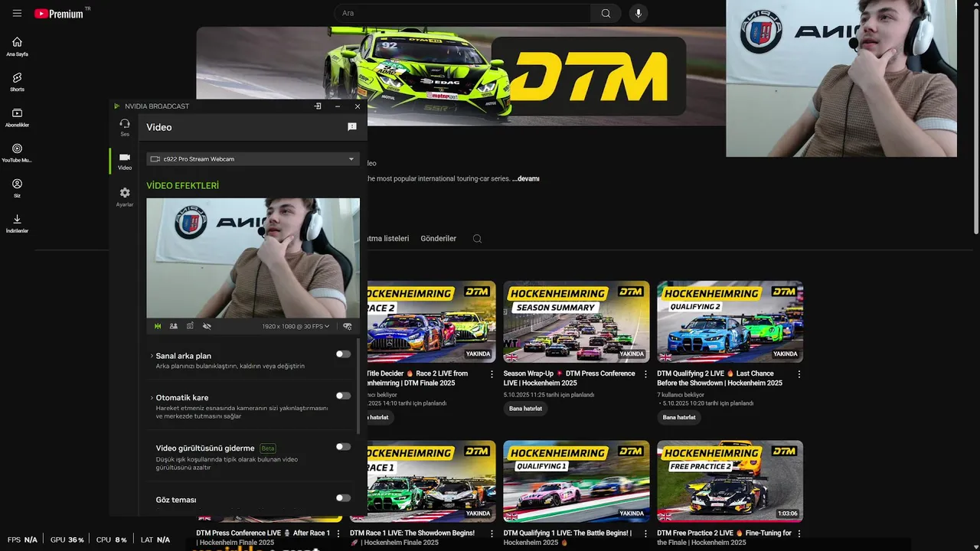
Task: Take a snapshot with the camera icon
Action: [190, 326]
